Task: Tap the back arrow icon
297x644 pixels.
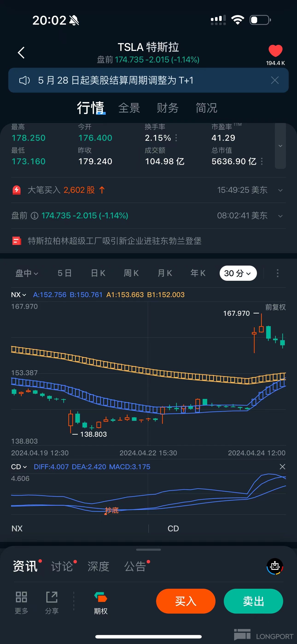Action: click(x=21, y=53)
